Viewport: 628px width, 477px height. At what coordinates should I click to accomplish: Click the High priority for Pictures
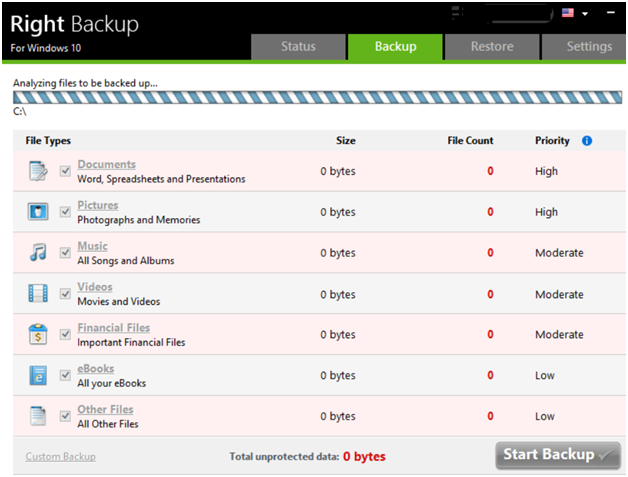pos(546,212)
